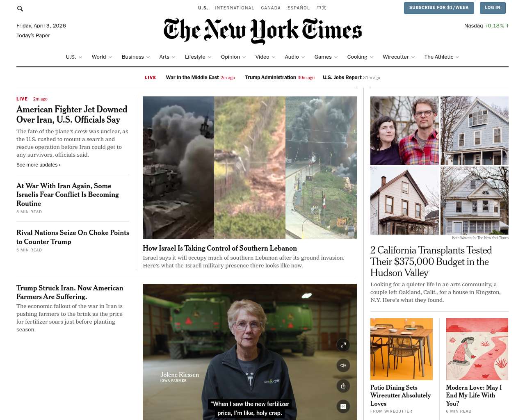The width and height of the screenshot is (525, 420).
Task: Unmute the farmer video
Action: [343, 365]
